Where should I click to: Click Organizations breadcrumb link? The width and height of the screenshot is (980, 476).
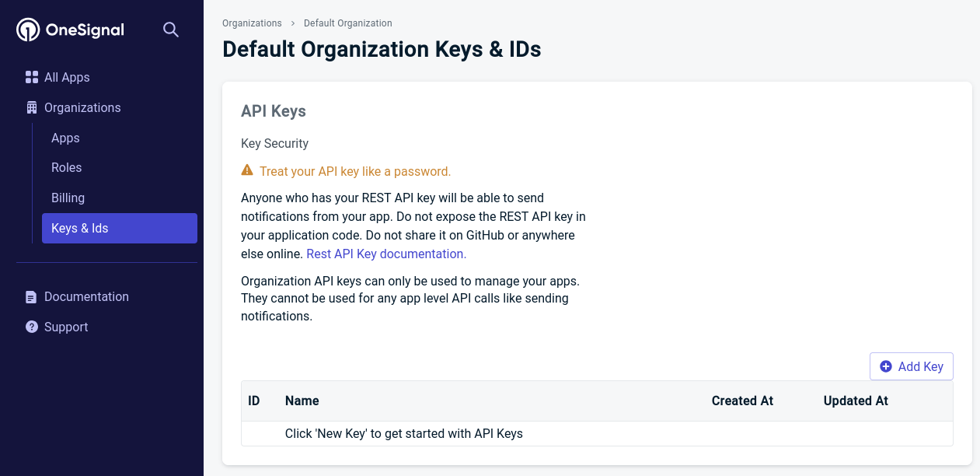pos(252,23)
